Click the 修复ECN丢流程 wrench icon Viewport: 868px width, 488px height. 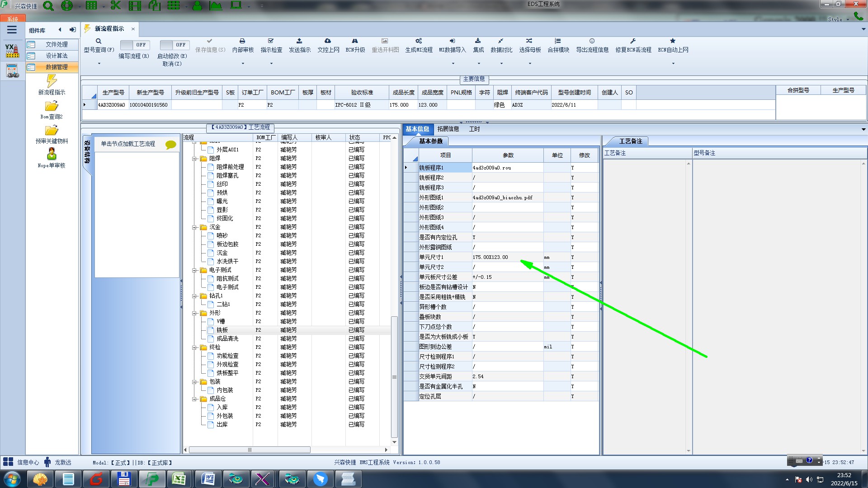[x=633, y=41]
